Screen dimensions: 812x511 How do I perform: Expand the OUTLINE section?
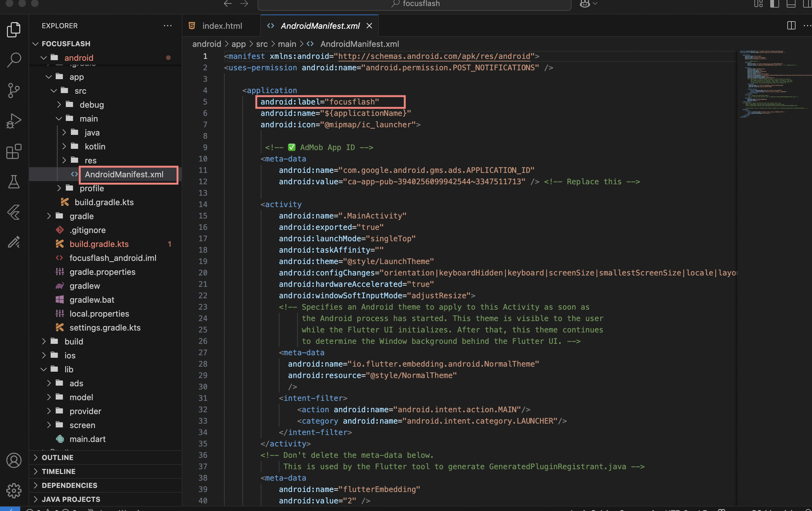(57, 457)
